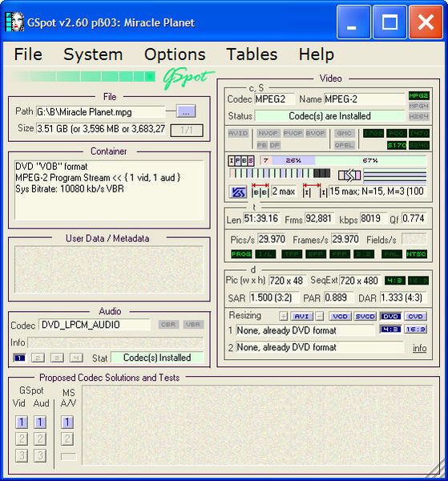Click the GOP structure striped bar
Viewport: 448px width, 481px height.
click(280, 173)
